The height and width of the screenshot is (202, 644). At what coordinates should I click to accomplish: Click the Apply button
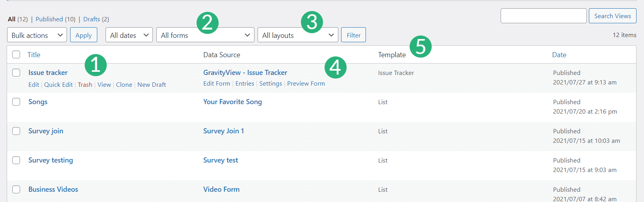click(84, 35)
